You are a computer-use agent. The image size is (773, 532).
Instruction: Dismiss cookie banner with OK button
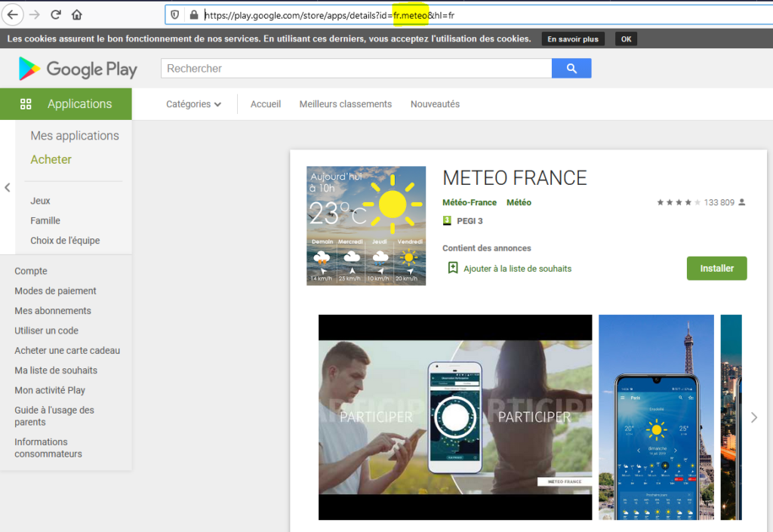coord(626,39)
